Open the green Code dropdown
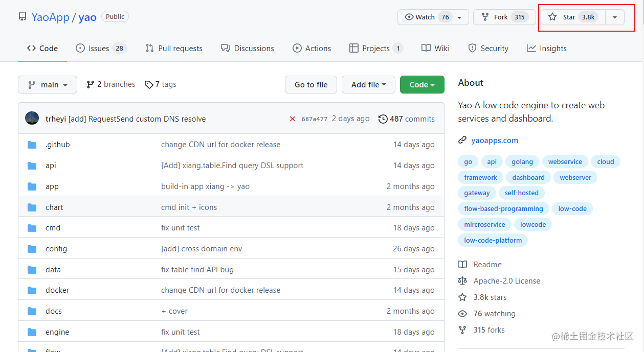644x352 pixels. click(422, 85)
